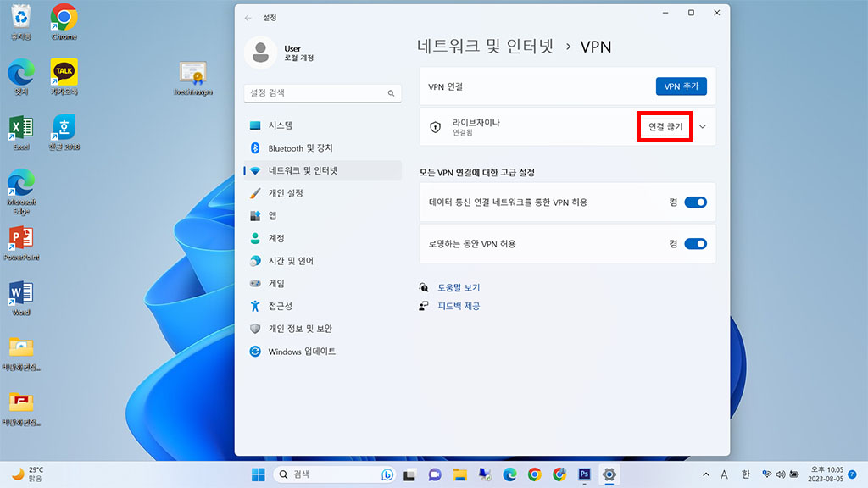Select the 엣지 desktop icon
Screen dimensions: 868x488
tap(21, 77)
